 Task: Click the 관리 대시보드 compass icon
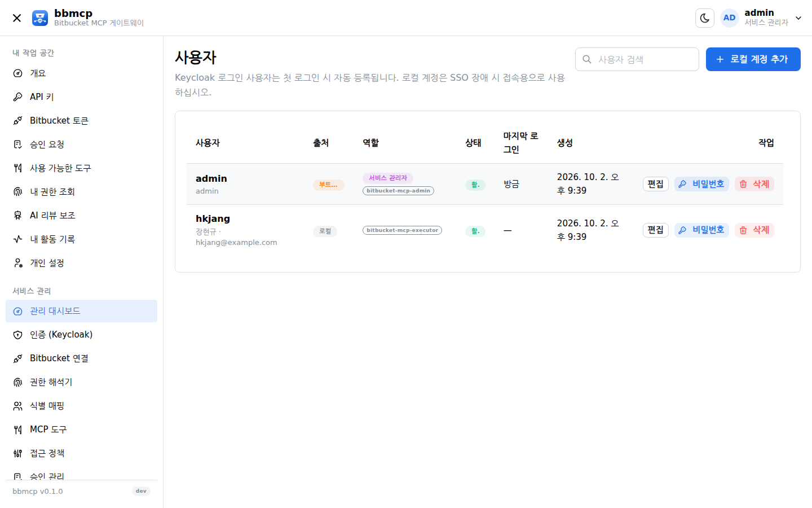18,311
